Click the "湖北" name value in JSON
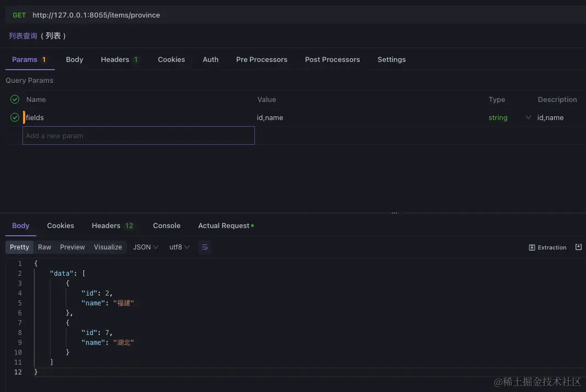 tap(123, 342)
